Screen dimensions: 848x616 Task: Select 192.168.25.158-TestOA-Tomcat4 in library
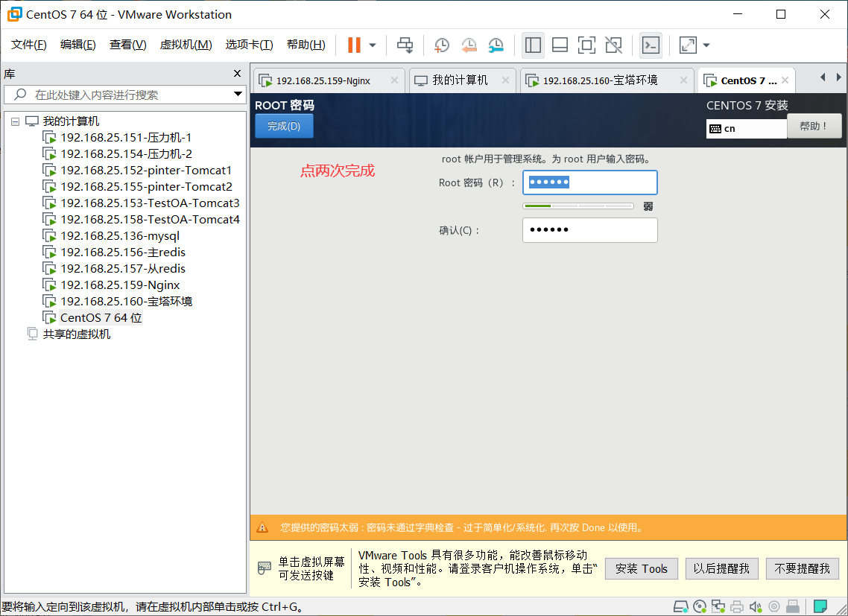(149, 220)
